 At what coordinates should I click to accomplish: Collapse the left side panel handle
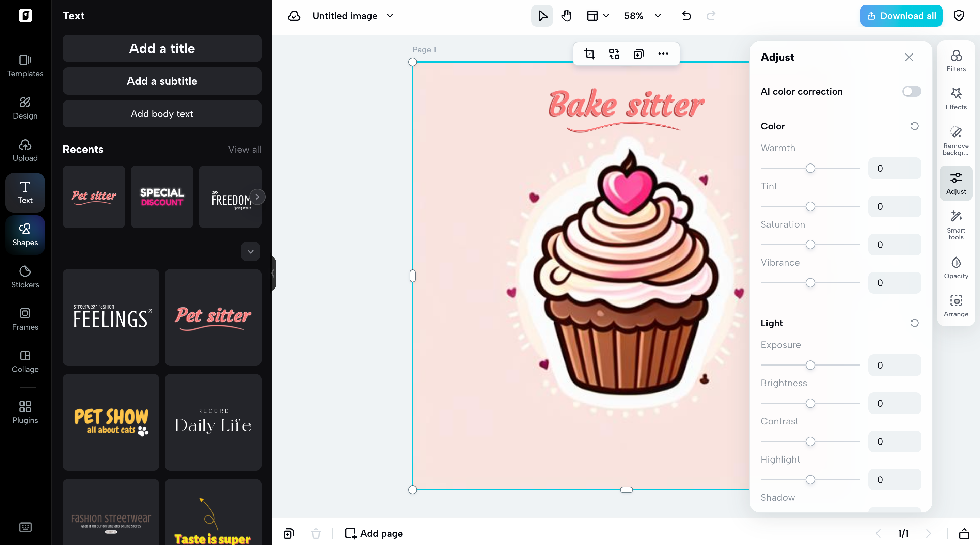pyautogui.click(x=273, y=273)
